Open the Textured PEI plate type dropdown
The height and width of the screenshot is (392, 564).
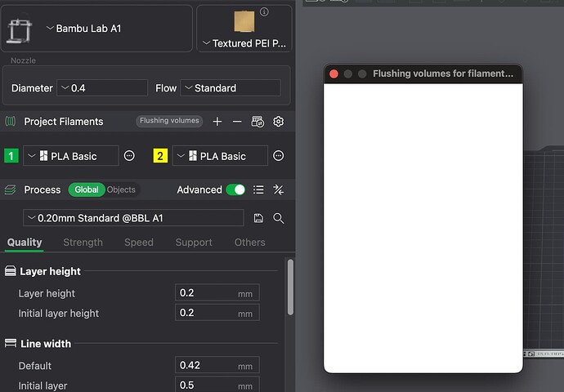tap(244, 43)
